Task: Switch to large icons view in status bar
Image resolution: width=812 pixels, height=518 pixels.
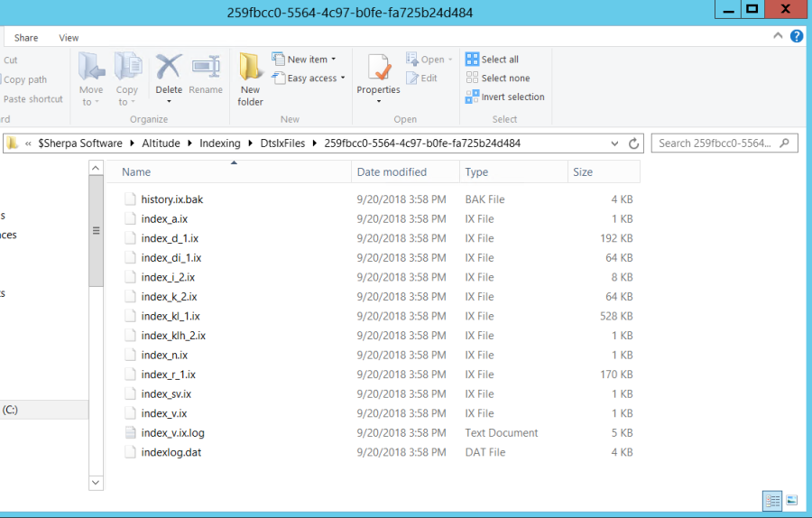Action: click(x=791, y=500)
